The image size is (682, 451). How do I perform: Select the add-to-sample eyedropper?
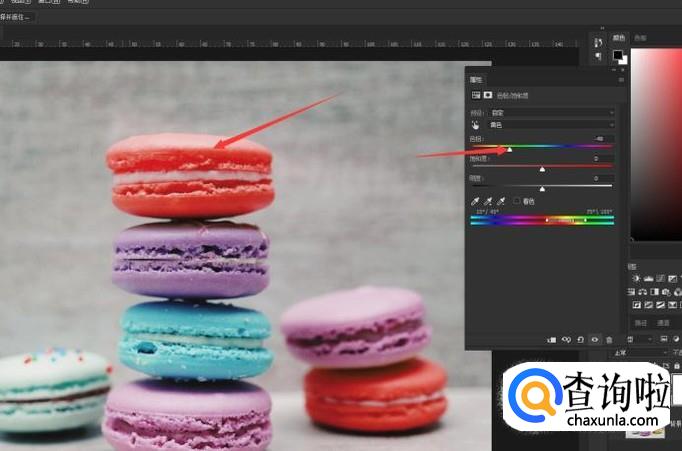pos(488,201)
